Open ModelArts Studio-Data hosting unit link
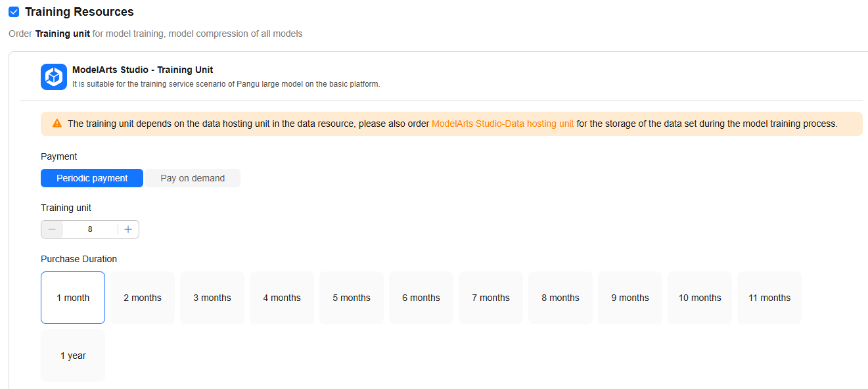This screenshot has height=389, width=868. pos(503,124)
